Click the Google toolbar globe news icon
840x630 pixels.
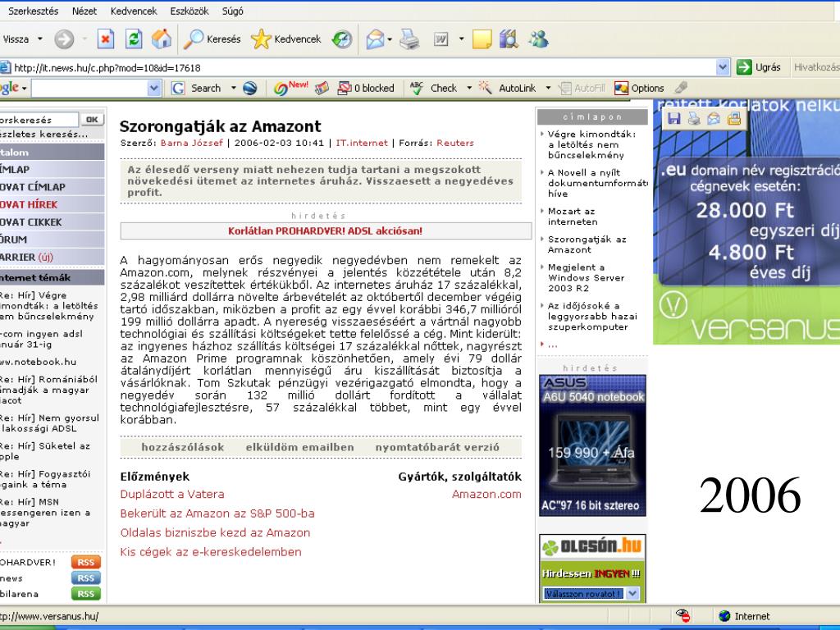click(250, 88)
